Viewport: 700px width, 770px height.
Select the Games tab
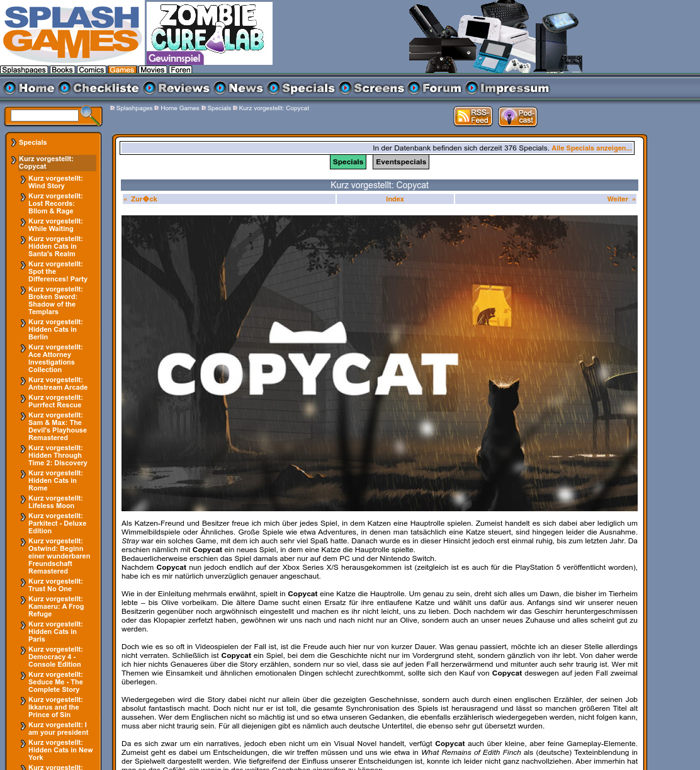pos(122,70)
